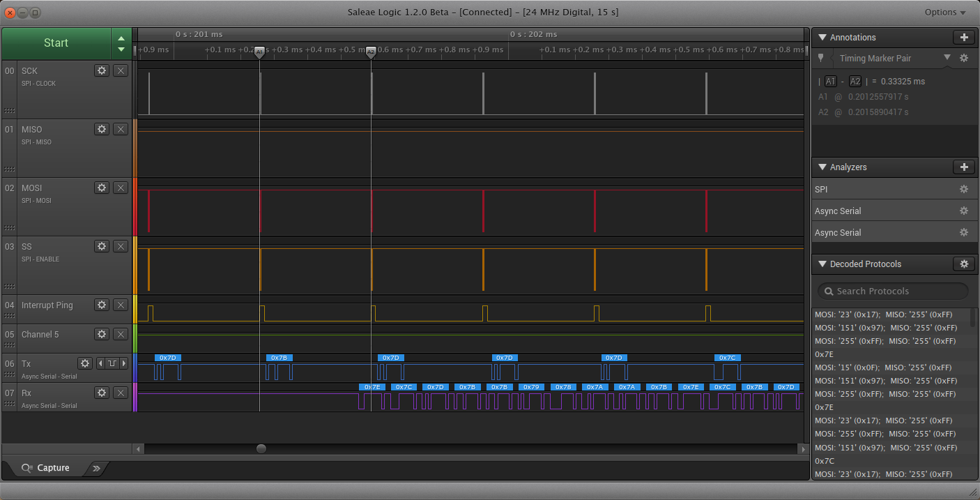Select the Capture tab
Image resolution: width=980 pixels, height=500 pixels.
(x=46, y=468)
